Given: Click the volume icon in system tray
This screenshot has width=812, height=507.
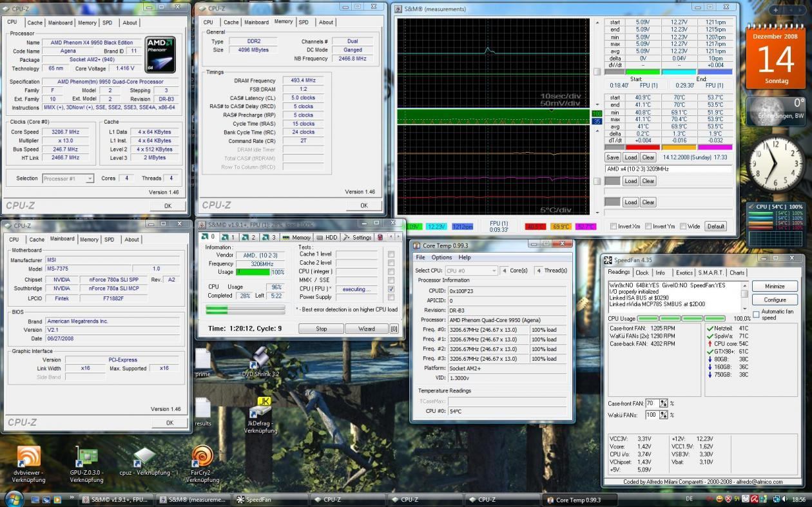Looking at the screenshot, I should (x=784, y=499).
